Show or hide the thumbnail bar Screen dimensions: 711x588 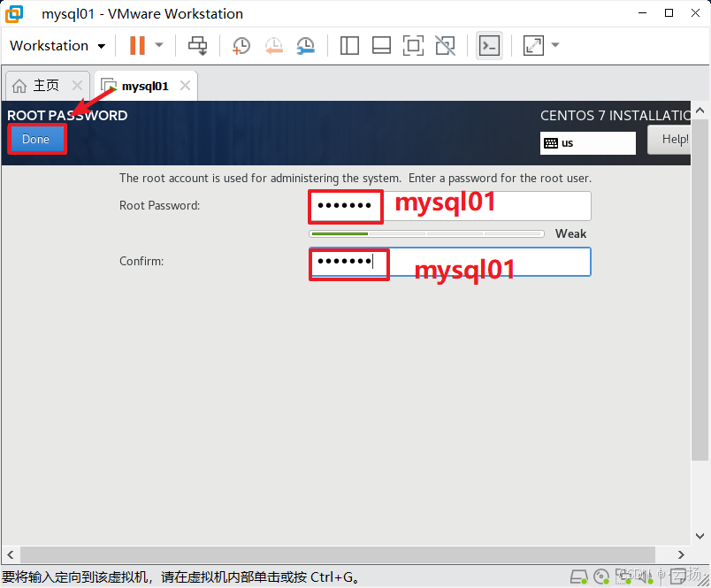pyautogui.click(x=381, y=45)
